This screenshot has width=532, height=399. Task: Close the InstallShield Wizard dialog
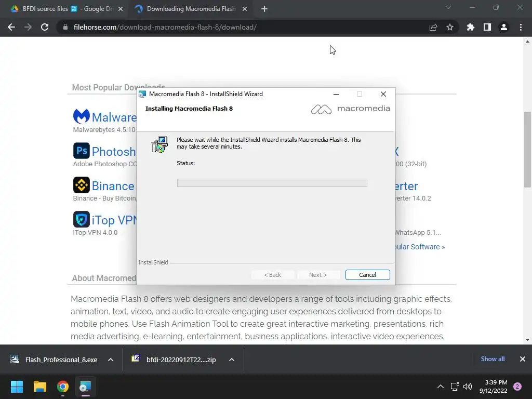coord(383,94)
